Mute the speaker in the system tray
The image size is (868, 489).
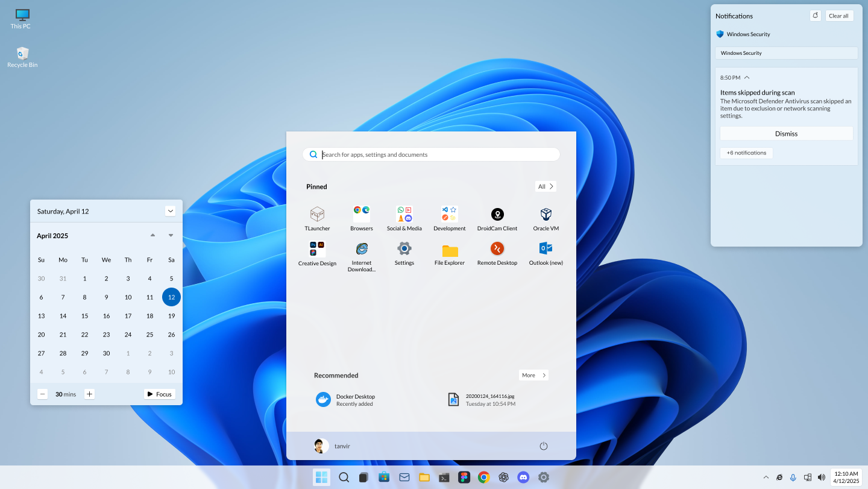[822, 477]
